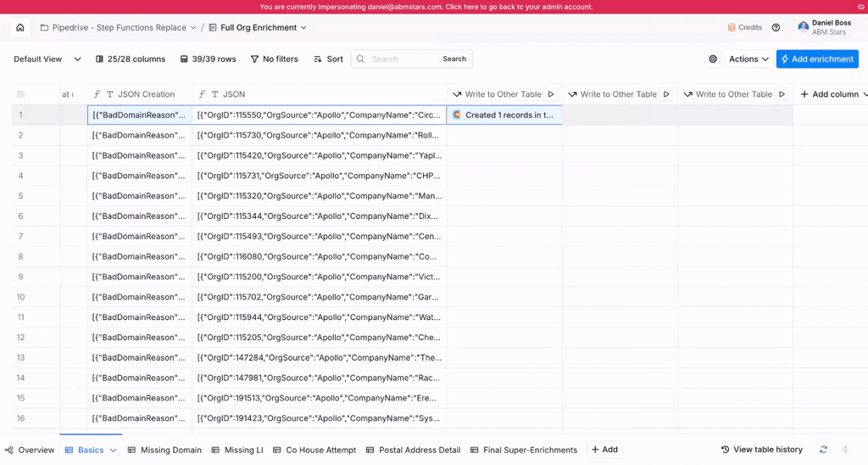Click the refresh icon in bottom bar
The image size is (868, 465).
(823, 450)
